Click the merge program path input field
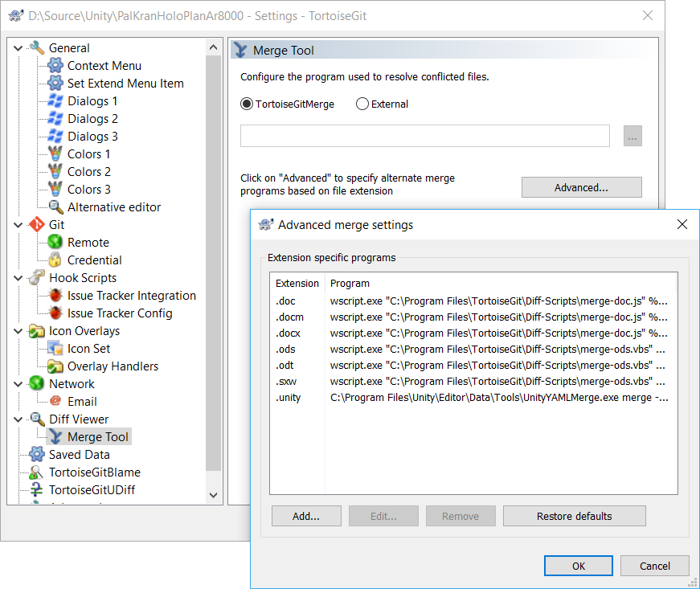Screen dimensions: 700x589 (425, 136)
